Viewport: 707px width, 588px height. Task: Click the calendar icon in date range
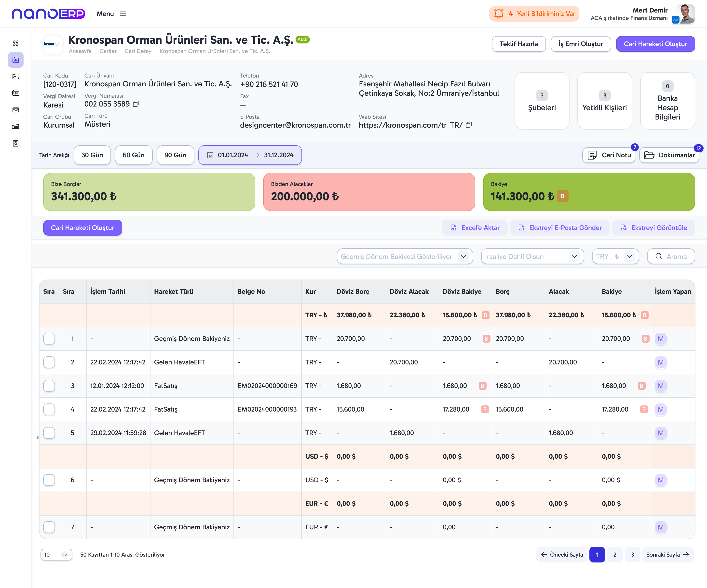(x=210, y=155)
